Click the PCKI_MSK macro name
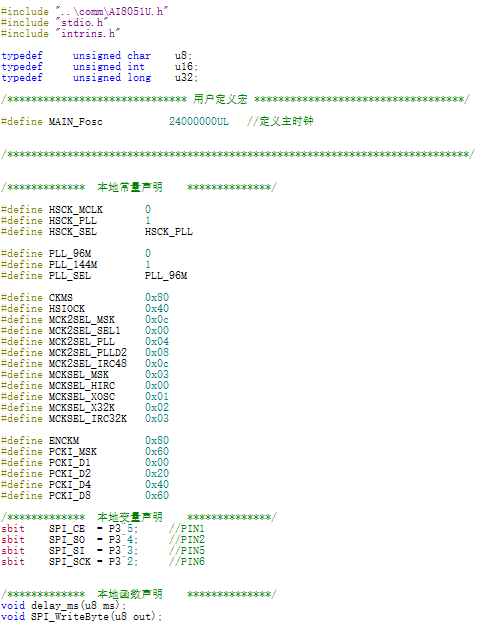The image size is (482, 627). tap(73, 452)
